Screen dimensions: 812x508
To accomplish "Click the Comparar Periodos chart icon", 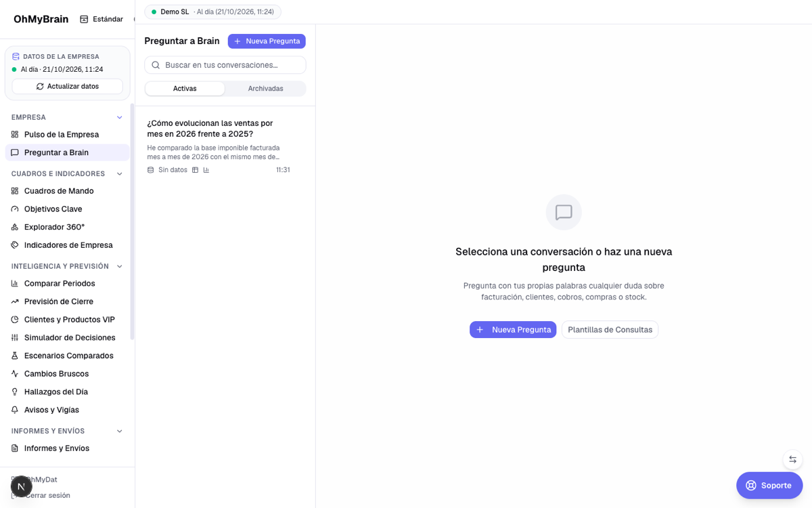I will [x=15, y=284].
